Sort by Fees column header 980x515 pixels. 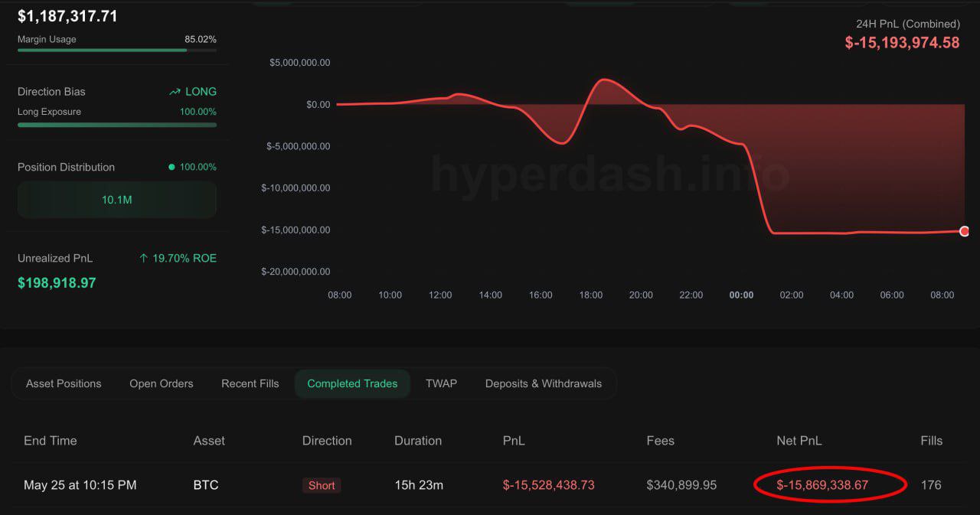coord(660,441)
